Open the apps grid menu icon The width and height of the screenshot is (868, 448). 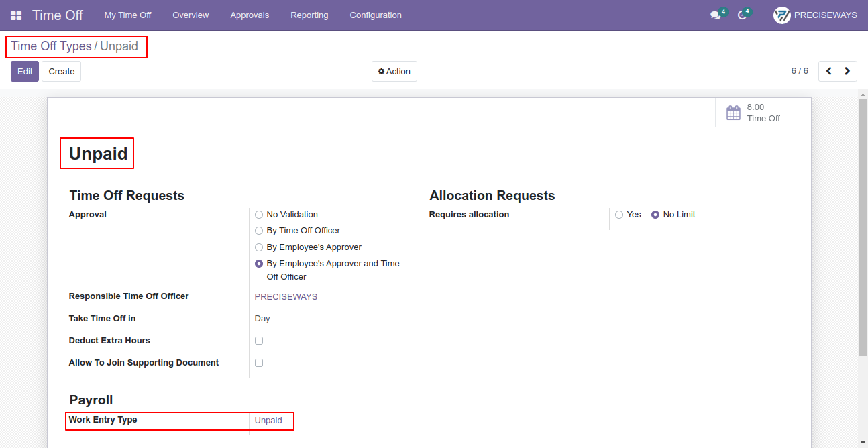point(16,15)
